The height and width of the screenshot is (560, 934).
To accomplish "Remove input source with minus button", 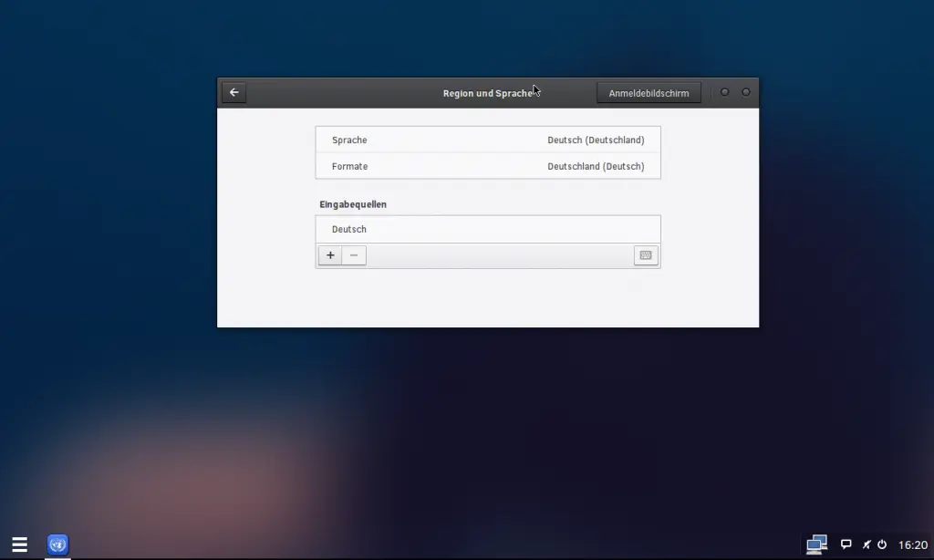I will click(354, 255).
